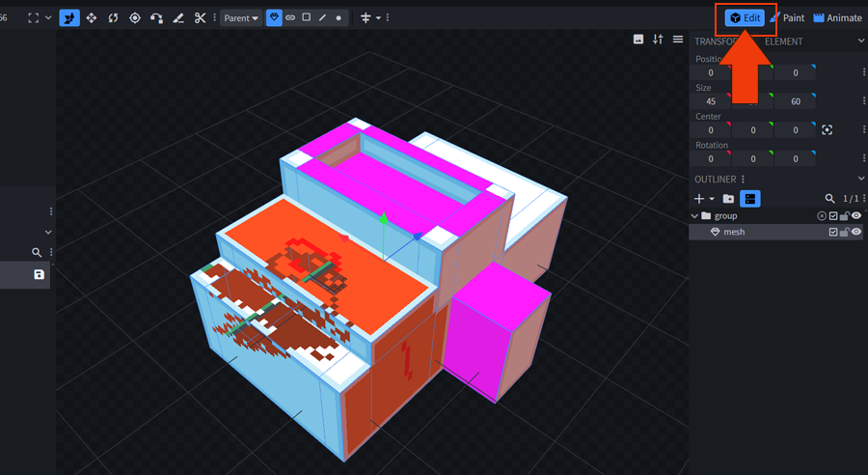Click the Add Group folder icon

pos(728,198)
